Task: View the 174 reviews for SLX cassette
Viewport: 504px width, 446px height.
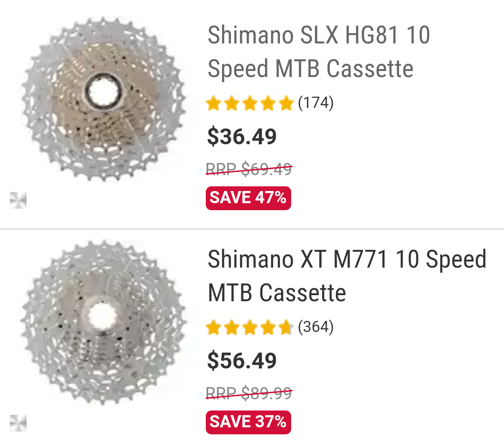Action: click(x=315, y=103)
